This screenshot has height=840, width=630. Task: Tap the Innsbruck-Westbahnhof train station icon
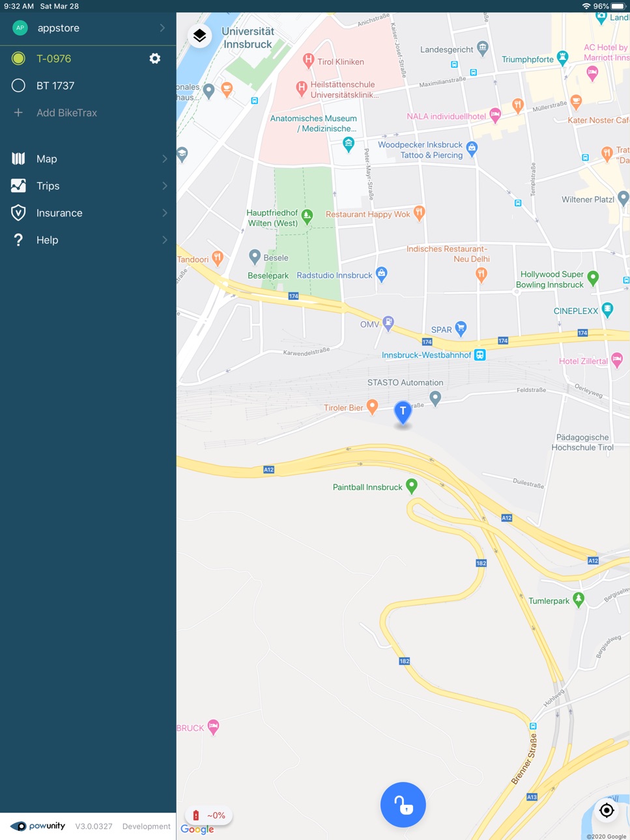(480, 355)
